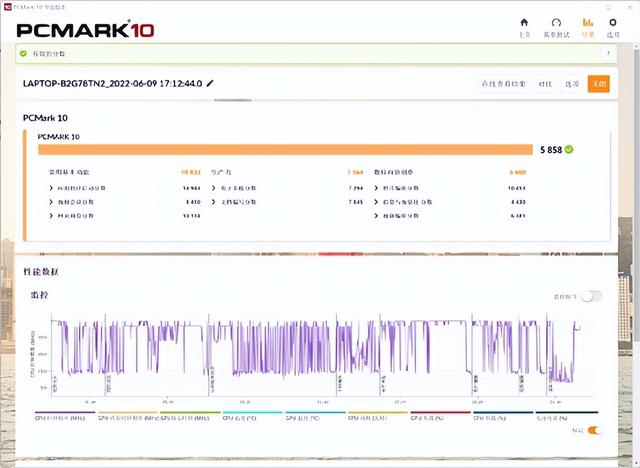Image resolution: width=640 pixels, height=468 pixels.
Task: Click the Compare button
Action: (x=545, y=84)
